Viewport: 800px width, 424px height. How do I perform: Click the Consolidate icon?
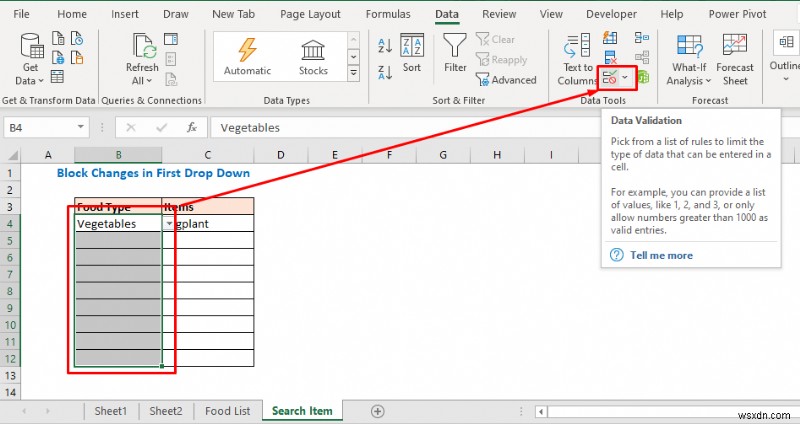[x=642, y=38]
